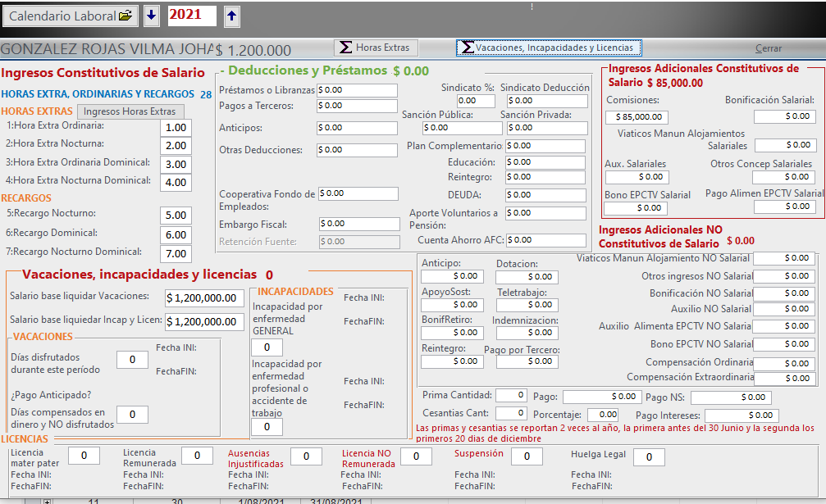Click the sigma Horas Extras button

376,48
